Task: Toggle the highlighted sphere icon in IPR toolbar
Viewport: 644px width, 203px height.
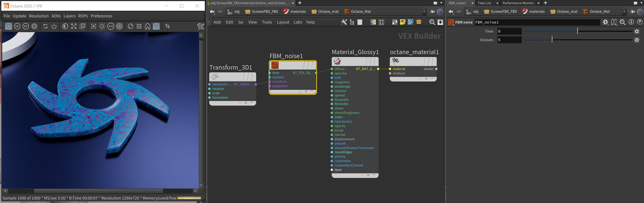Action: (x=156, y=26)
